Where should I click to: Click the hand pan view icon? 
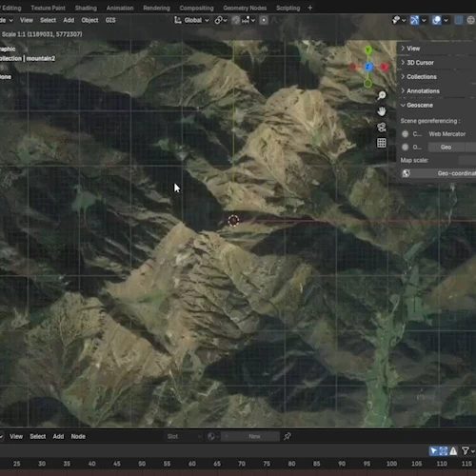click(x=382, y=111)
